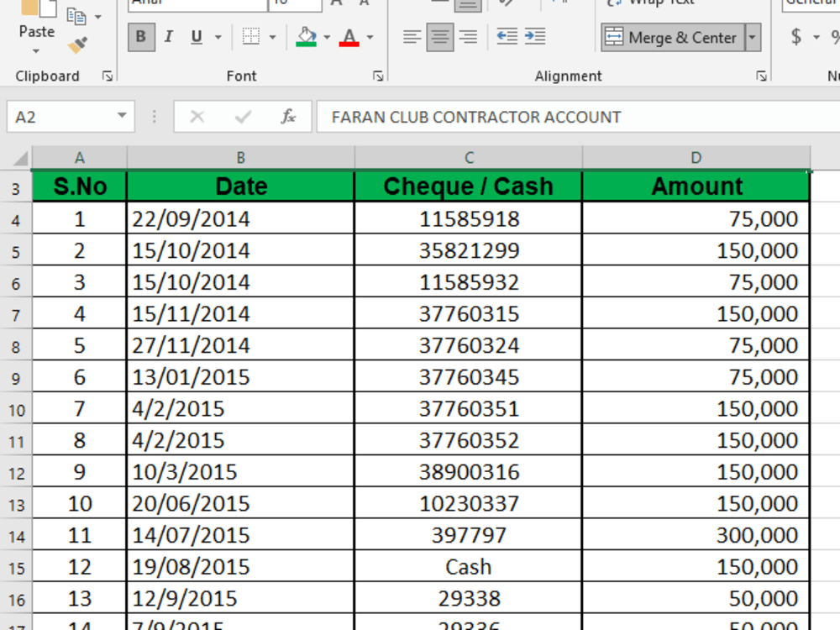Align text right
Screen dimensions: 840x630
point(468,37)
